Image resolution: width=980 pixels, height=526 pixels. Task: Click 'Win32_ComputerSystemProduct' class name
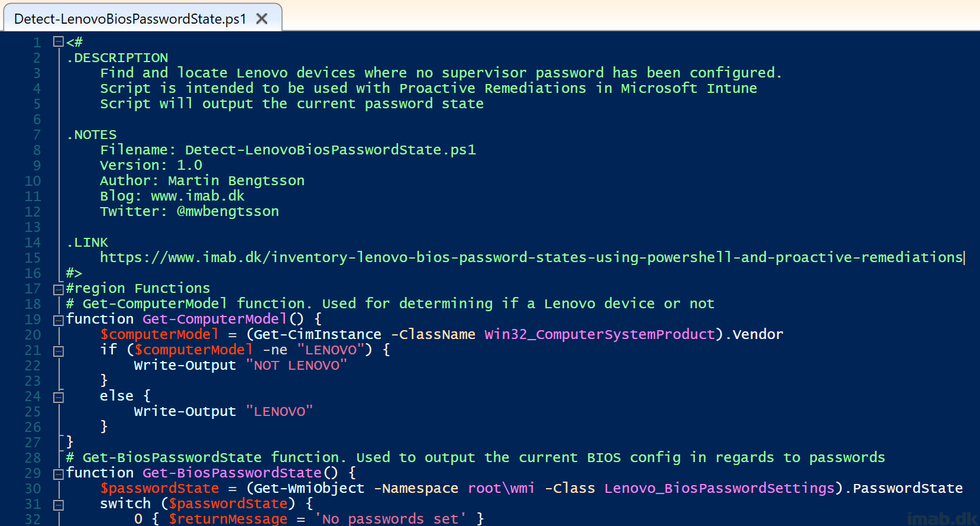[x=600, y=334]
